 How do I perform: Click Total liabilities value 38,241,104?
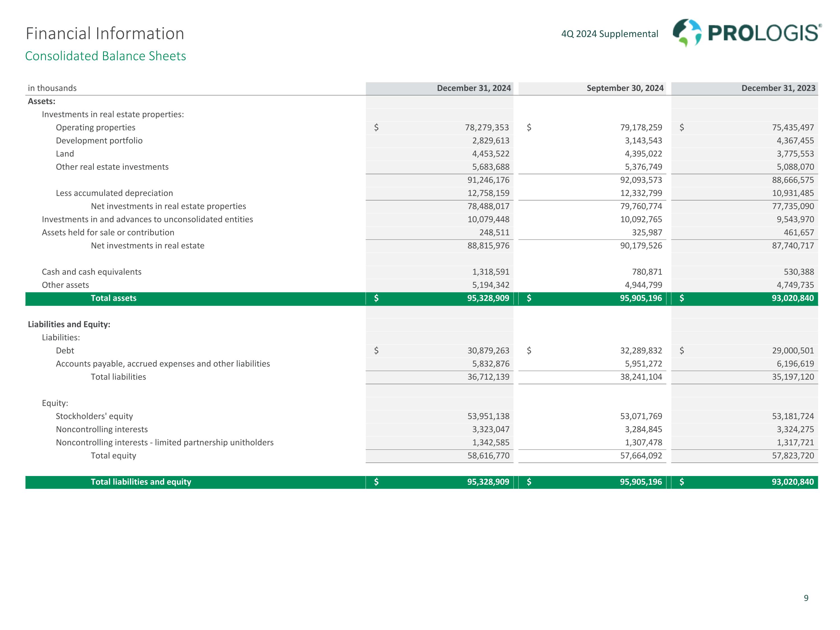coord(641,377)
